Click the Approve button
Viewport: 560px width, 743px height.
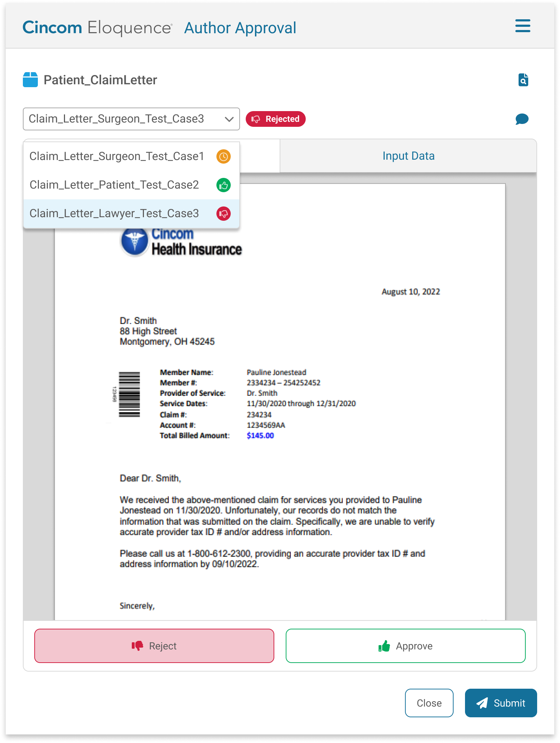click(x=406, y=646)
